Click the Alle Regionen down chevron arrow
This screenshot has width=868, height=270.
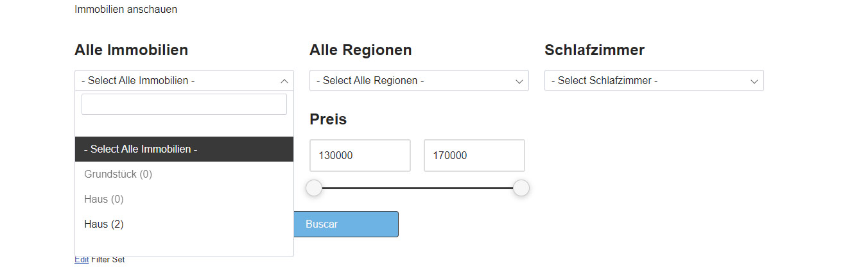click(x=519, y=81)
